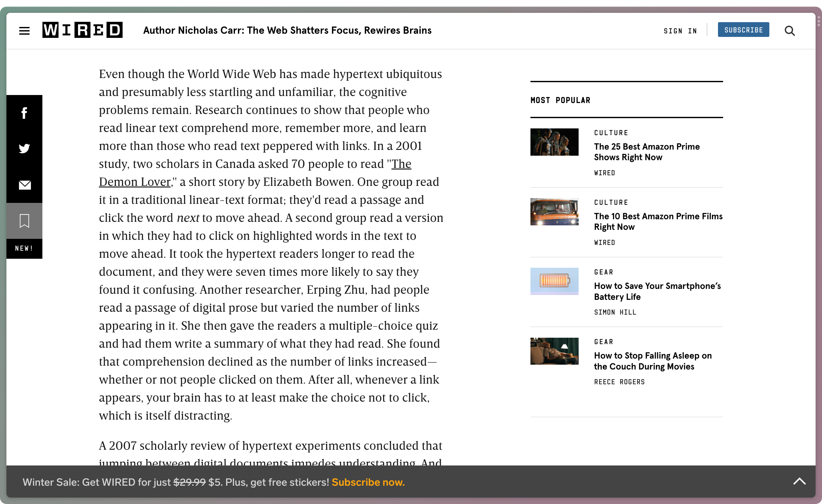Click the WIRED logo icon

click(x=83, y=30)
